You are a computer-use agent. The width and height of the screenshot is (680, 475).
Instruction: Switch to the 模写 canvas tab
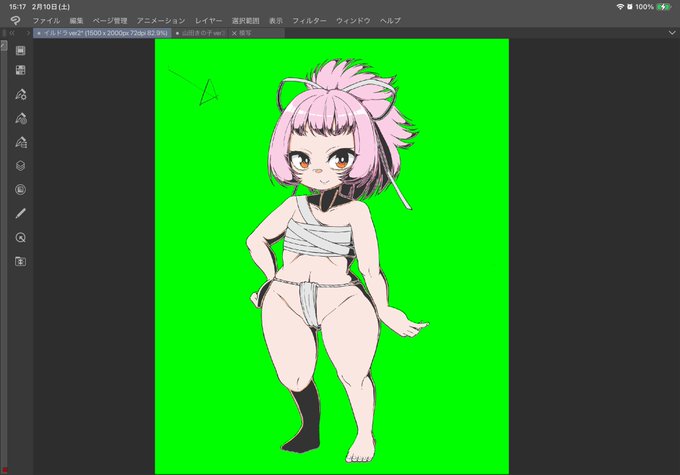(x=256, y=33)
